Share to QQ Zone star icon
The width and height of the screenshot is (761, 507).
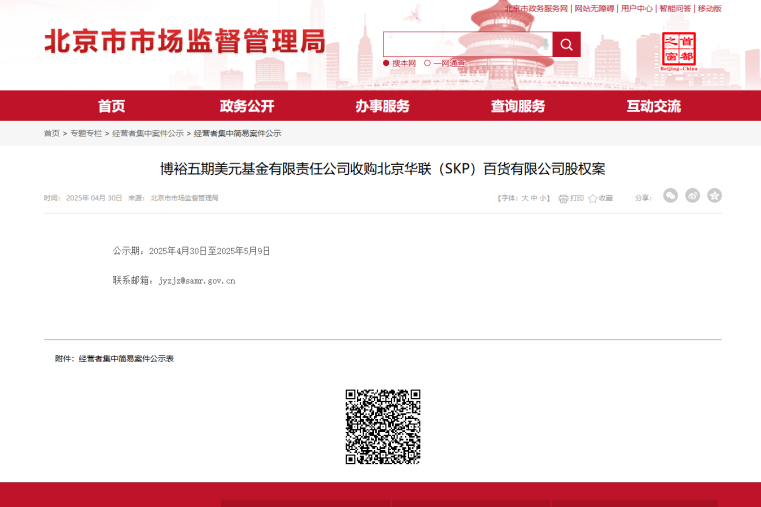714,196
